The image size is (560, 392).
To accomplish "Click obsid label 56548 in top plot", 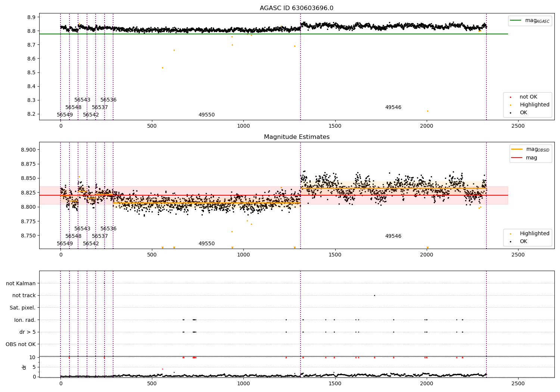I will pyautogui.click(x=73, y=108).
